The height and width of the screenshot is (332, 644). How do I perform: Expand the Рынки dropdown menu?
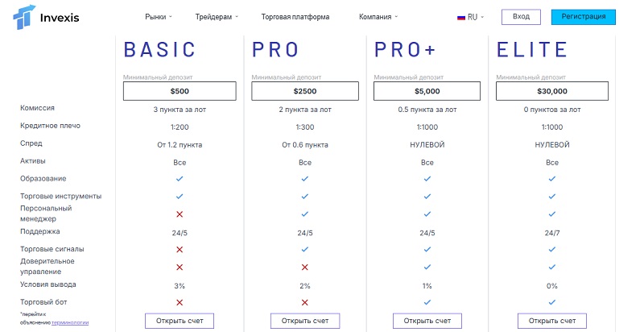[x=159, y=17]
